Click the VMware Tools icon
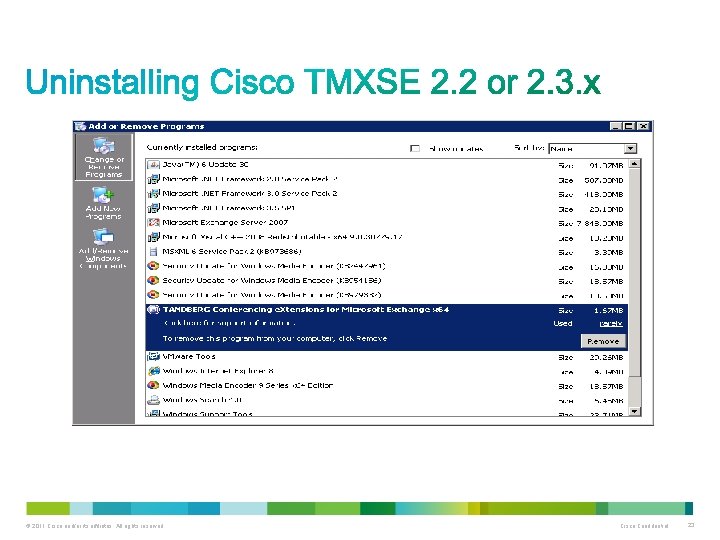This screenshot has width=720, height=540. click(153, 356)
